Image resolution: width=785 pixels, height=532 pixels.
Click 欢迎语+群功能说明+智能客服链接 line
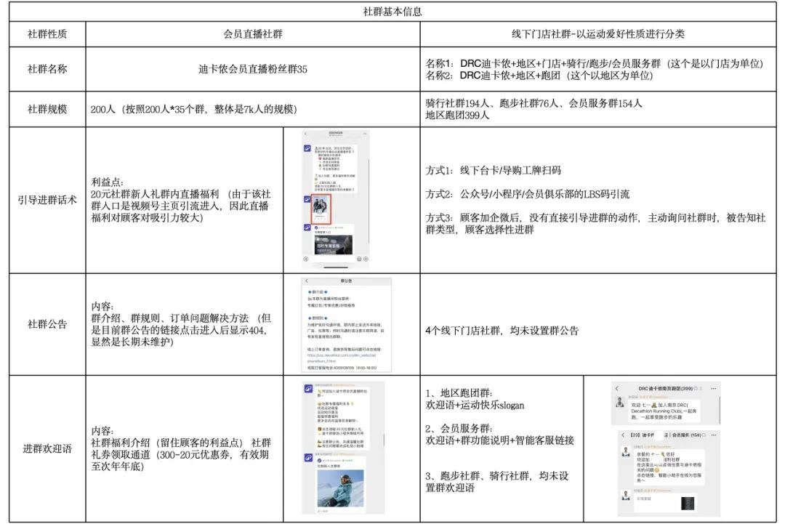[499, 440]
